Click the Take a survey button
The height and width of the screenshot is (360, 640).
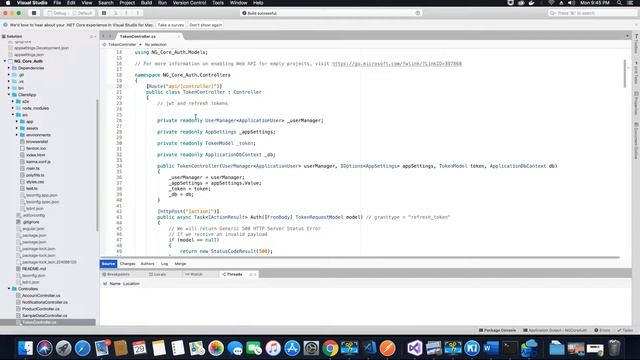171,25
